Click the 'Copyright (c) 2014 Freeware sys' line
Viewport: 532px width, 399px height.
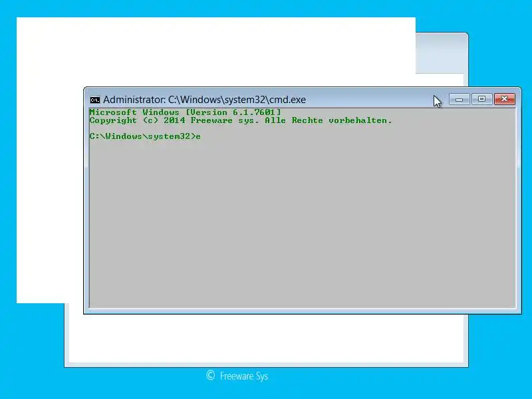point(241,120)
